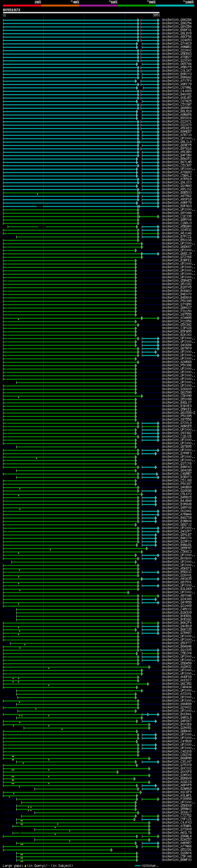The height and width of the screenshot is (868, 197).
Task: Select the UniRef100_Q6DCJ9 label
Action: (176, 254)
